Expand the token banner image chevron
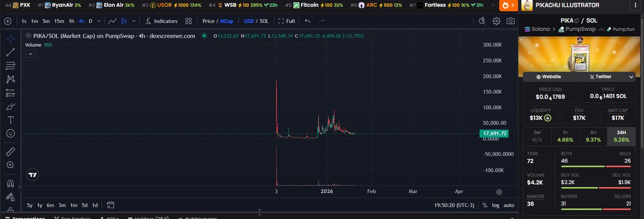644x219 pixels. [x=631, y=77]
